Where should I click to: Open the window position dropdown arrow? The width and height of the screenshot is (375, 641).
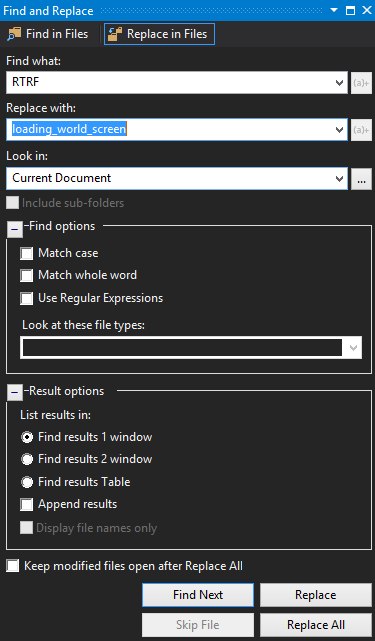pos(334,10)
